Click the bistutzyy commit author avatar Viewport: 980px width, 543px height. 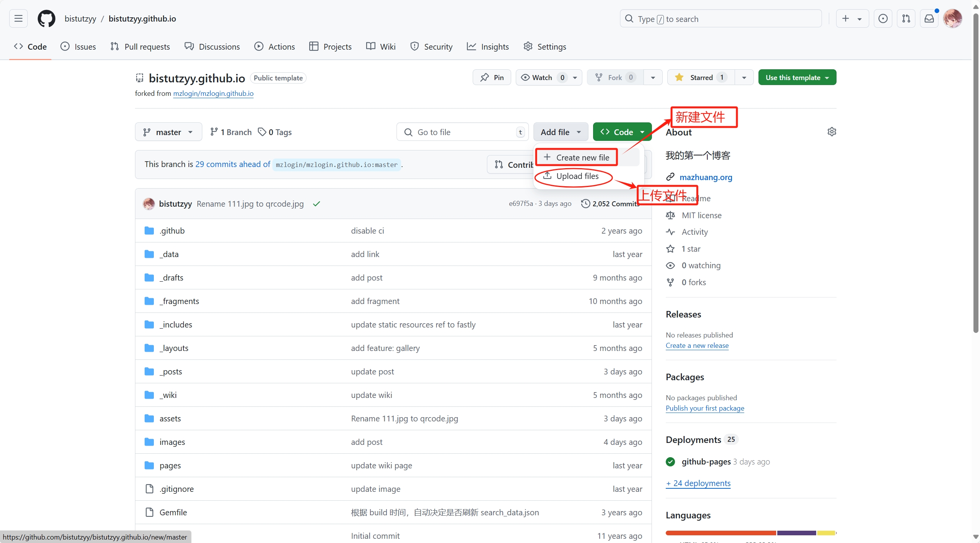pos(149,204)
